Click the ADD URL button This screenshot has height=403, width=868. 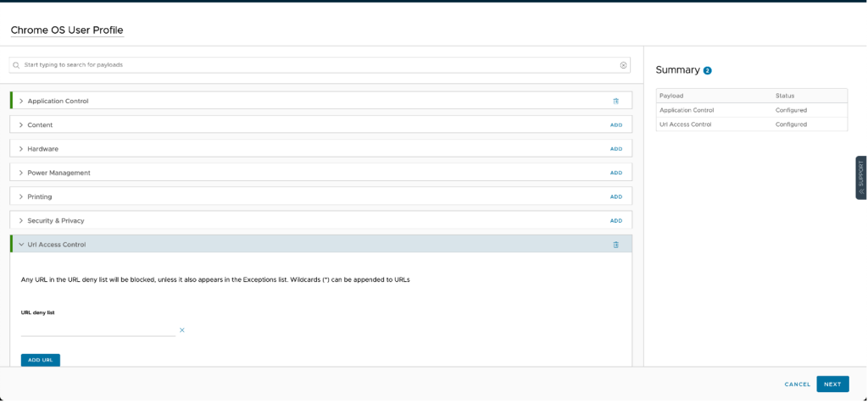pyautogui.click(x=41, y=360)
